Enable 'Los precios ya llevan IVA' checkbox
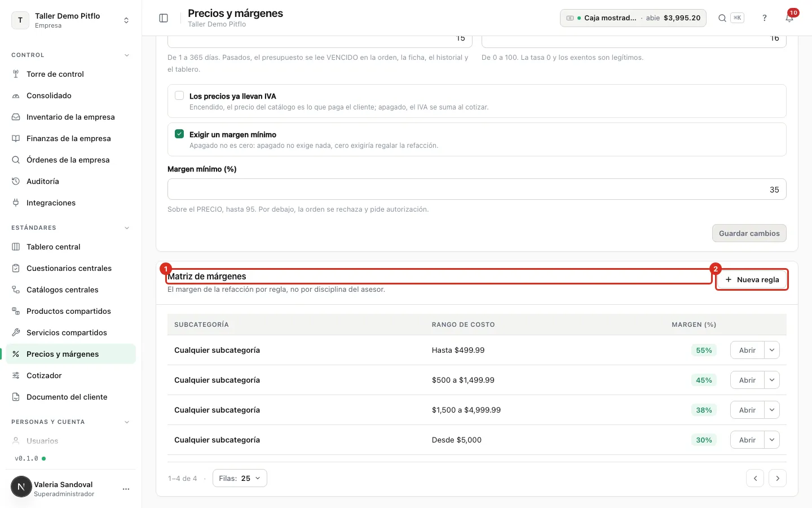The height and width of the screenshot is (508, 812). [x=179, y=95]
